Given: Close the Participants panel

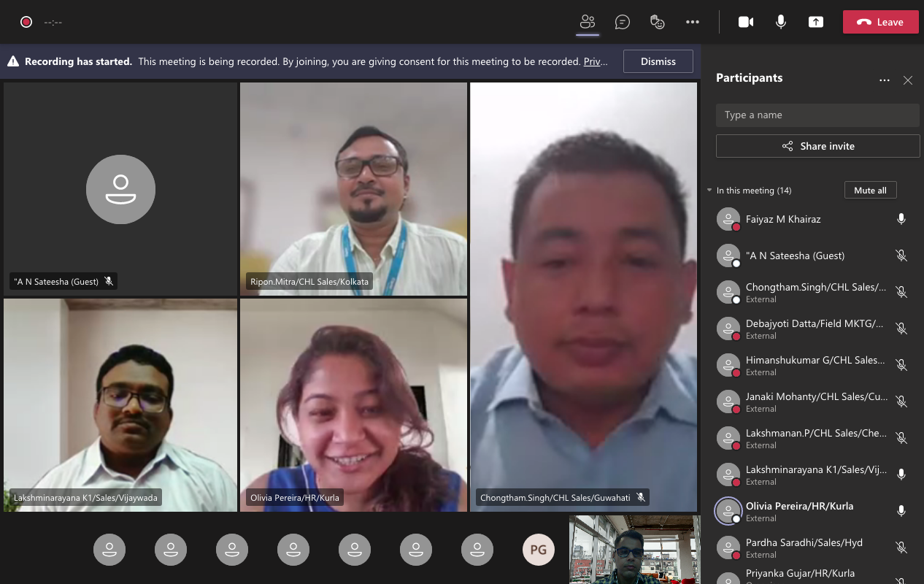Looking at the screenshot, I should point(908,80).
